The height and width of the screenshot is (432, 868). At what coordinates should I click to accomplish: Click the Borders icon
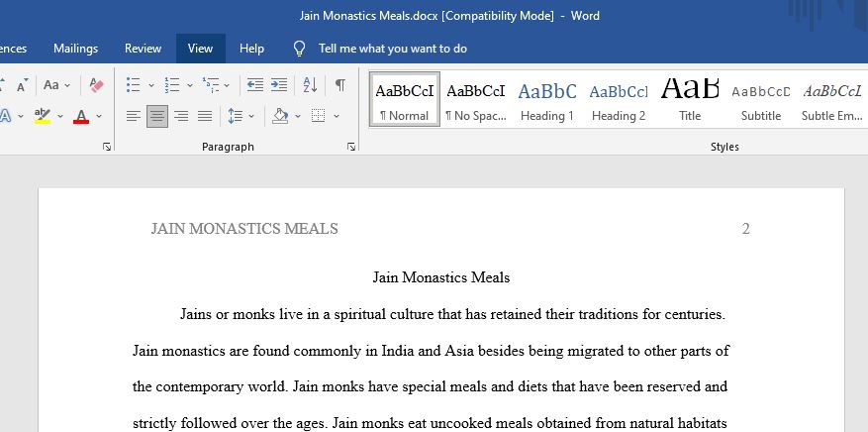click(x=318, y=116)
